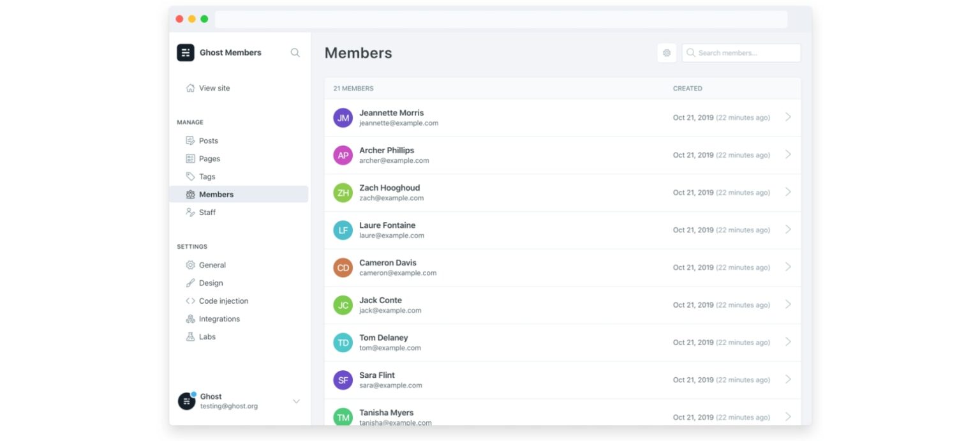This screenshot has width=980, height=441.
Task: Click the Integrations icon
Action: click(x=190, y=318)
